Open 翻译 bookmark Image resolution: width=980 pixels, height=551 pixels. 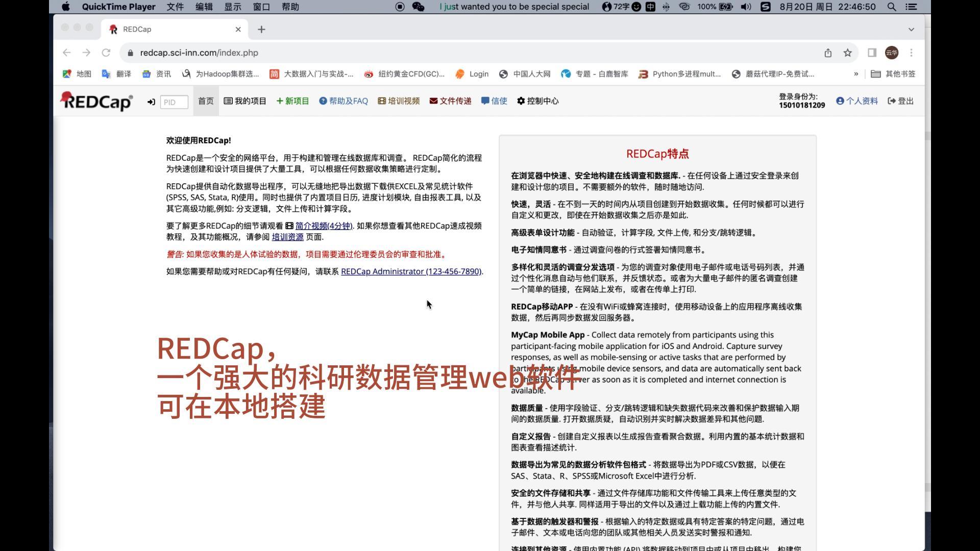click(x=116, y=74)
